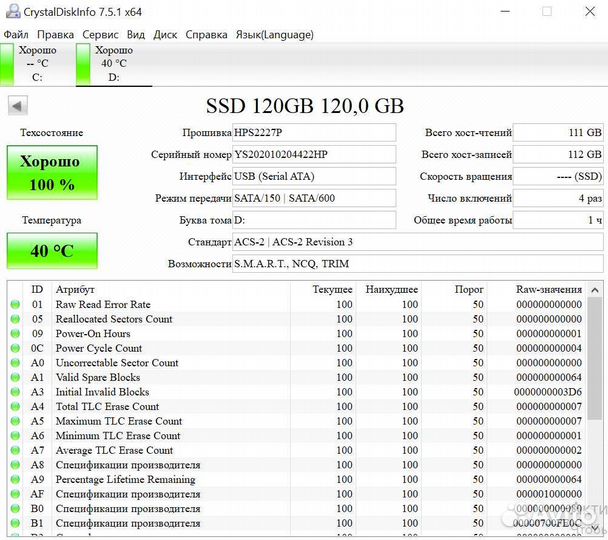Open the Вид menu
Viewport: 608px width, 540px height.
click(136, 35)
